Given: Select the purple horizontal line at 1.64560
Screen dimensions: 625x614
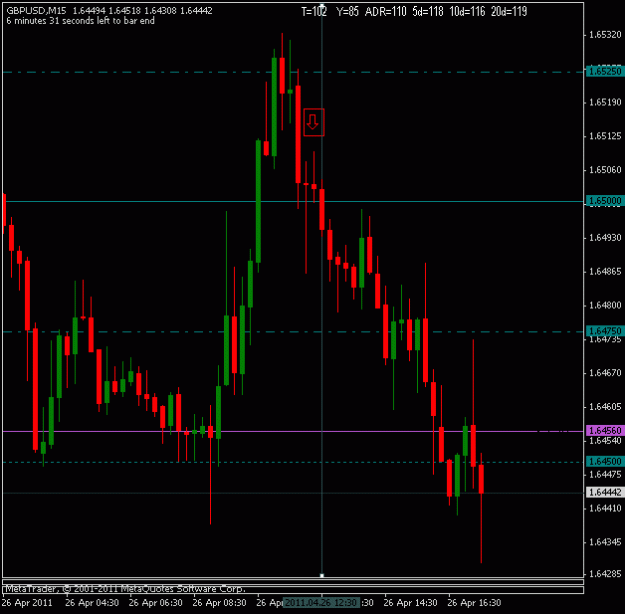Looking at the screenshot, I should tap(293, 431).
